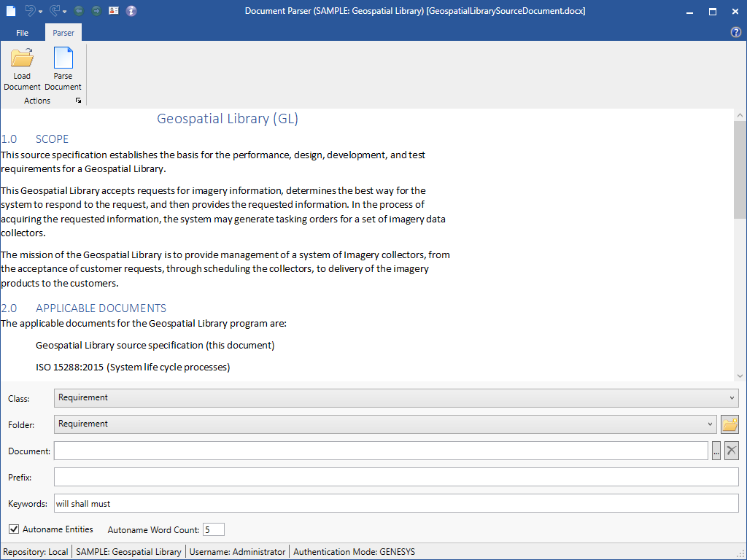The width and height of the screenshot is (747, 560).
Task: Expand the Actions group dialog launcher
Action: tap(78, 101)
